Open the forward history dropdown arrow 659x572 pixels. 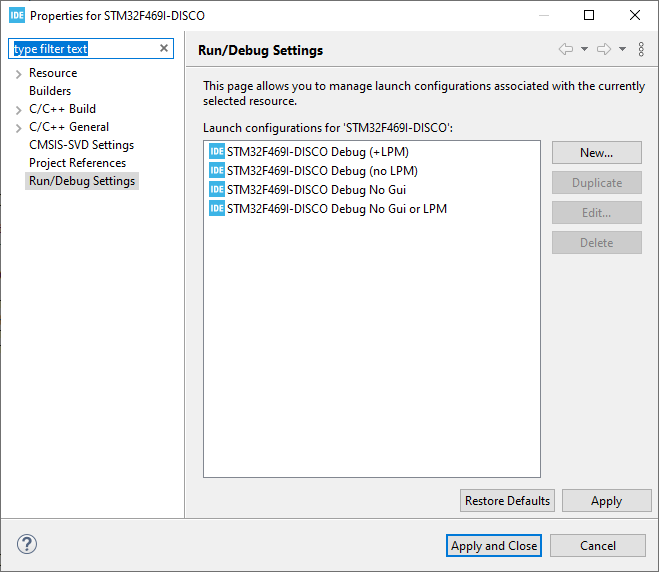pos(622,49)
